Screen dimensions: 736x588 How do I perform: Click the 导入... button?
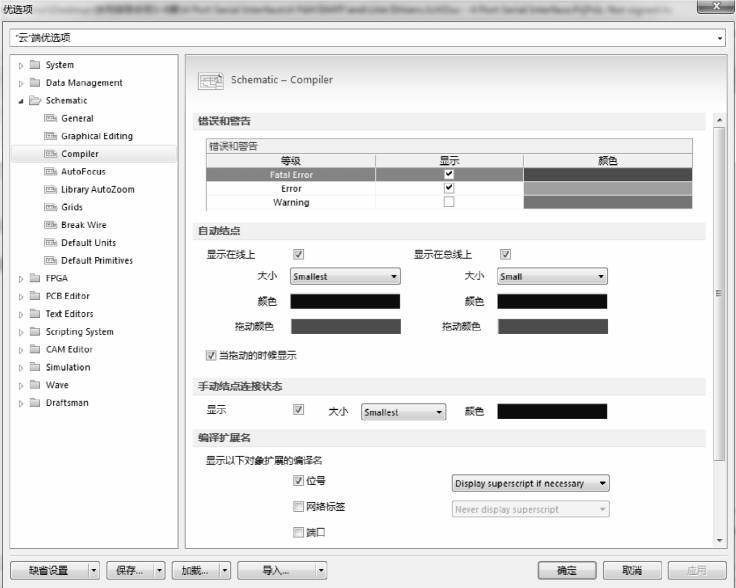coord(276,570)
